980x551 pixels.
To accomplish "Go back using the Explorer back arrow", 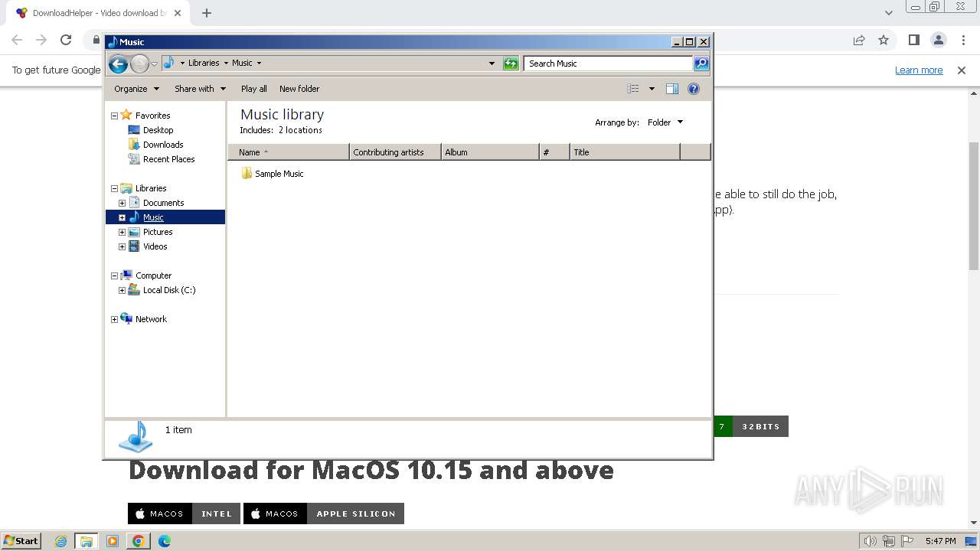I will (118, 64).
